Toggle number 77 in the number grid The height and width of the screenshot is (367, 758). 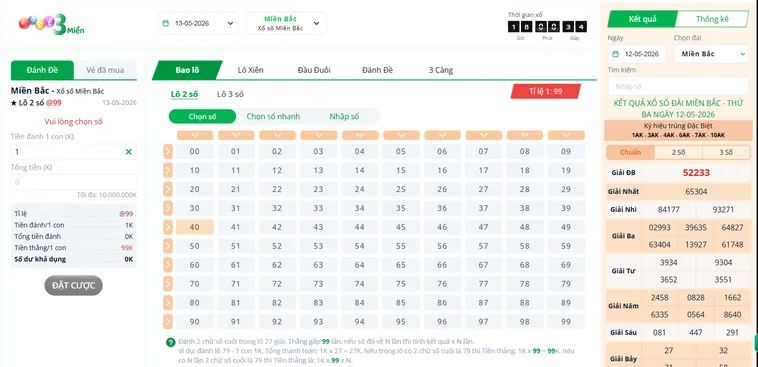click(483, 284)
